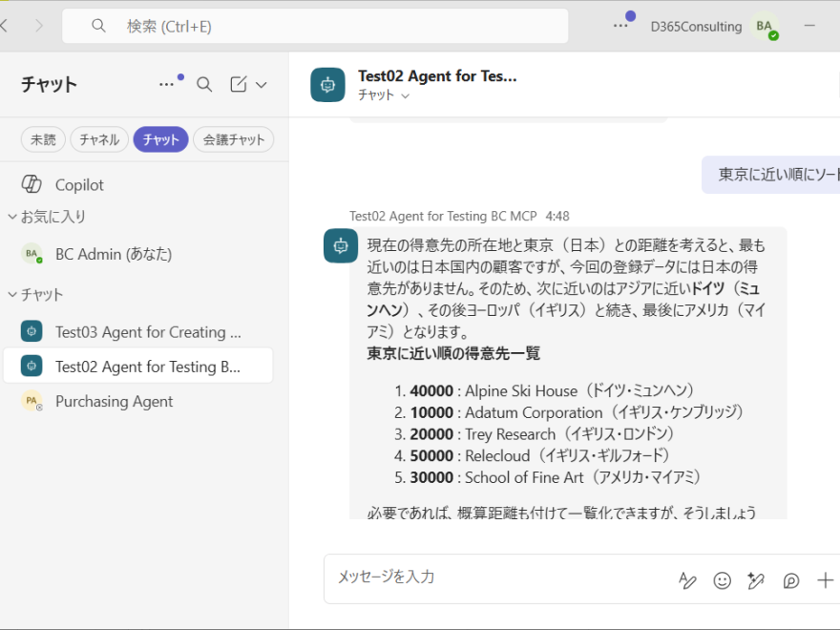Open Test03 Agent for Creating chat
Viewport: 840px width, 630px height.
click(x=148, y=332)
